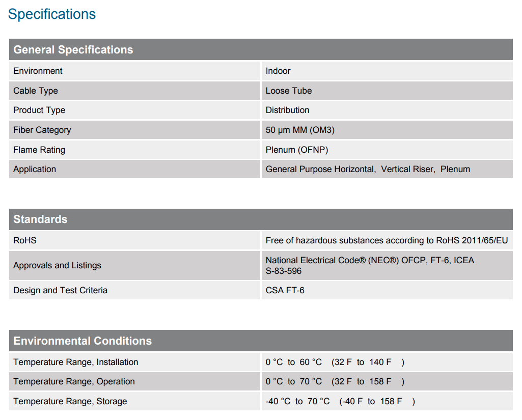Click the Standards section header
The height and width of the screenshot is (420, 522).
40,219
